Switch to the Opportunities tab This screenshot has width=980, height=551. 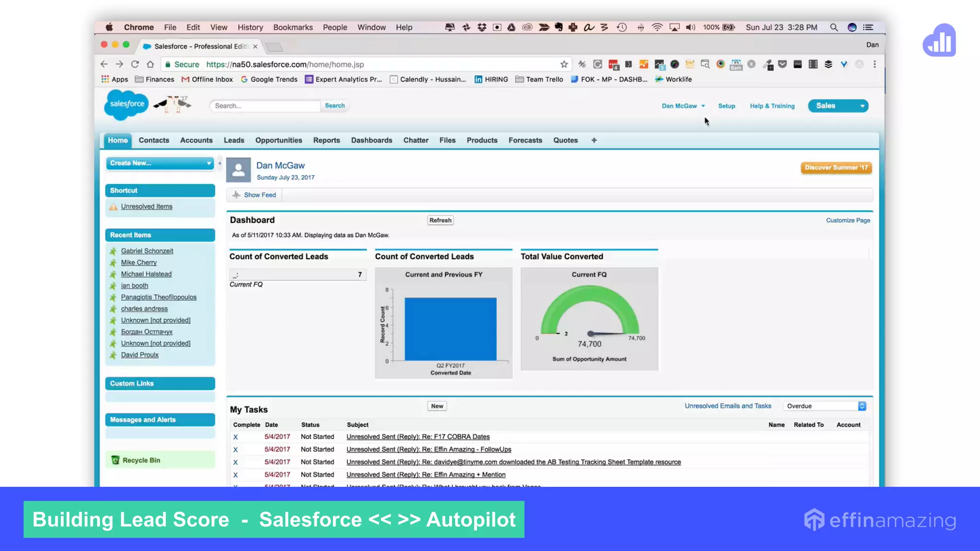[278, 140]
